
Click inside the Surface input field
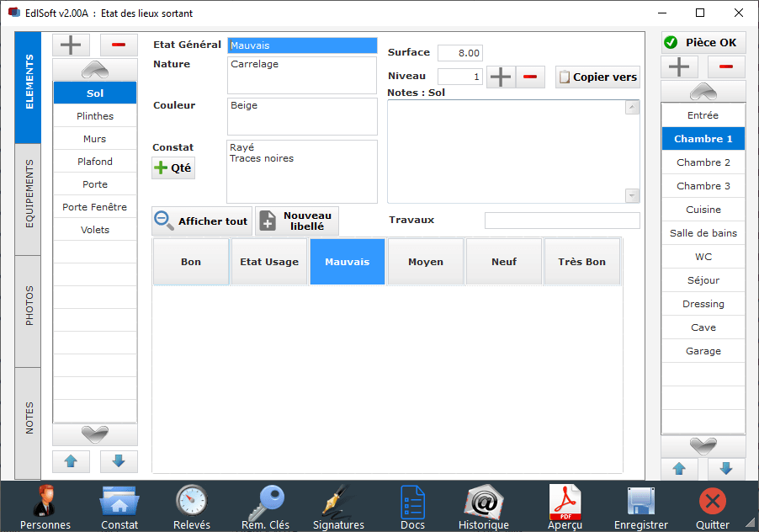459,52
